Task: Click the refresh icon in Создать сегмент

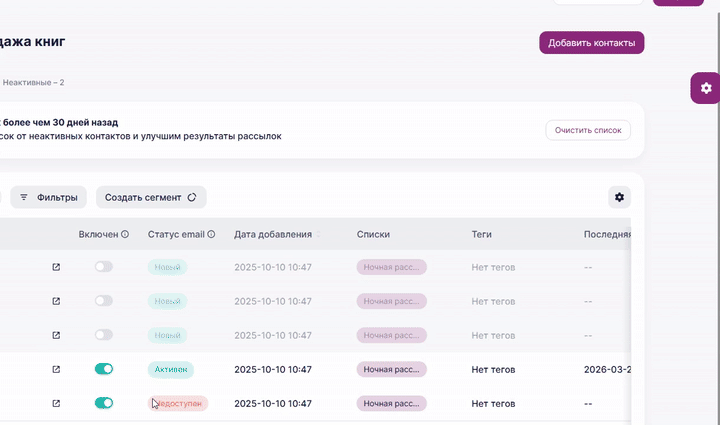Action: [192, 198]
